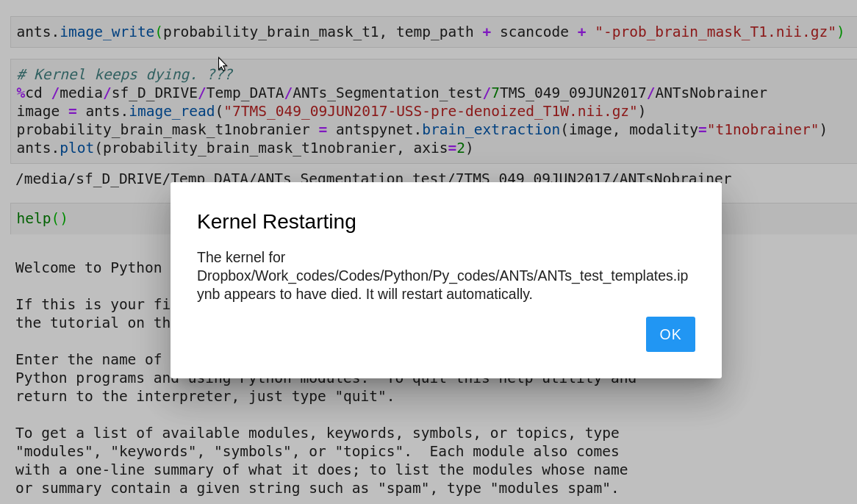Click the plot function name

pyautogui.click(x=76, y=148)
